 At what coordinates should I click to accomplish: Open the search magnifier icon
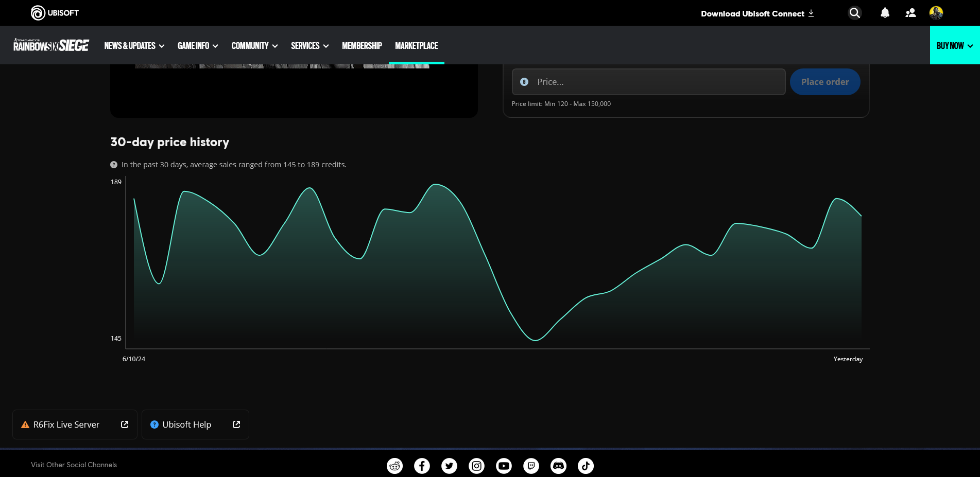point(855,13)
